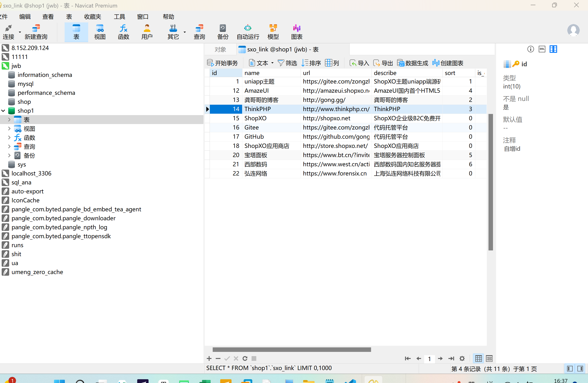Open the 模型 model toolbar icon
Screen dimensions: 588x383
pyautogui.click(x=273, y=32)
